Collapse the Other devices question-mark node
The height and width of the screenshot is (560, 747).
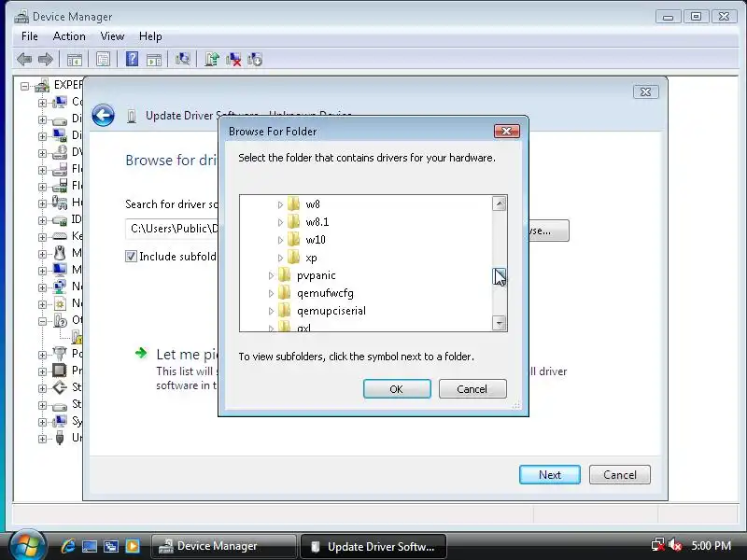42,321
